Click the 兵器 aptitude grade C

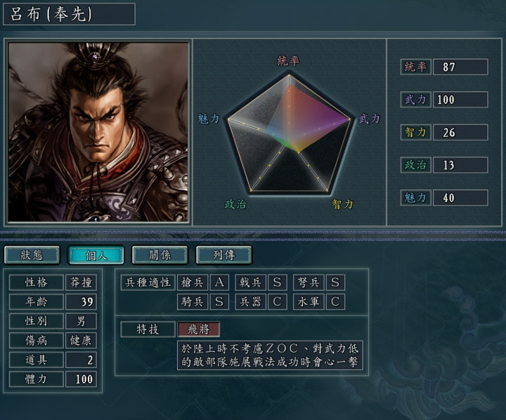click(277, 302)
